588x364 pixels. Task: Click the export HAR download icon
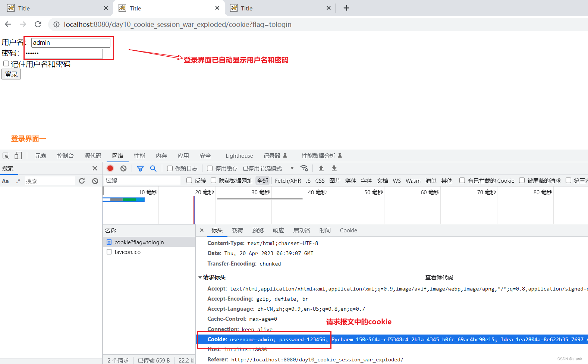coord(334,168)
